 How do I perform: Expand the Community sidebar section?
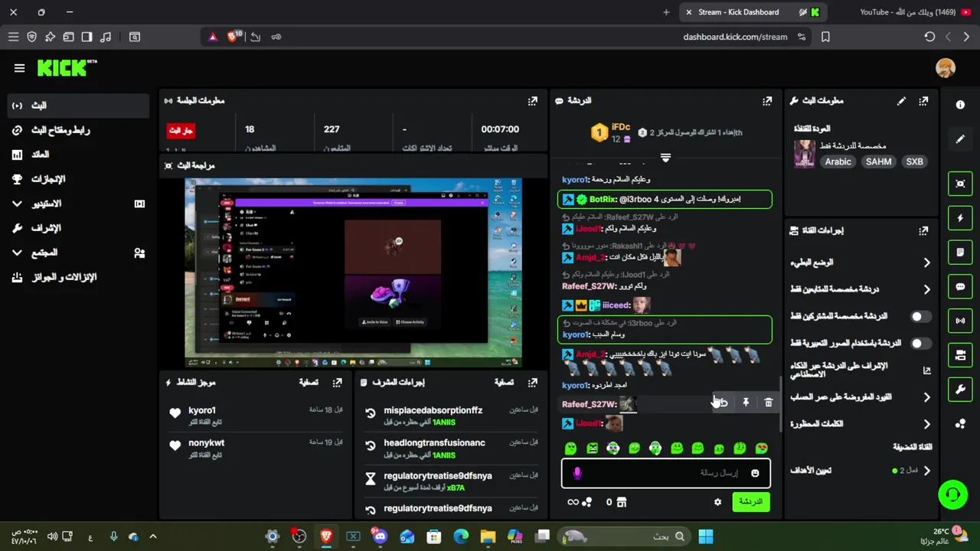[17, 253]
